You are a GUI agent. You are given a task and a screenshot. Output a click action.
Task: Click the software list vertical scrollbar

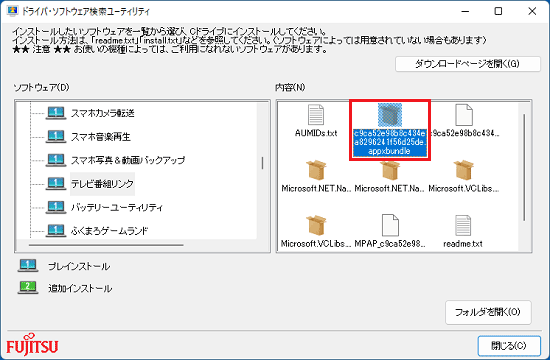coord(262,163)
